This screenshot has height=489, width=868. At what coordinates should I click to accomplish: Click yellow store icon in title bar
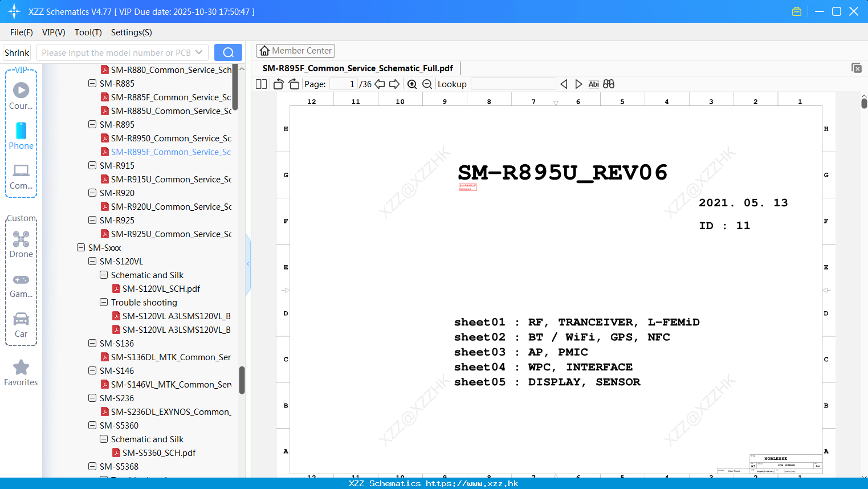tap(797, 11)
